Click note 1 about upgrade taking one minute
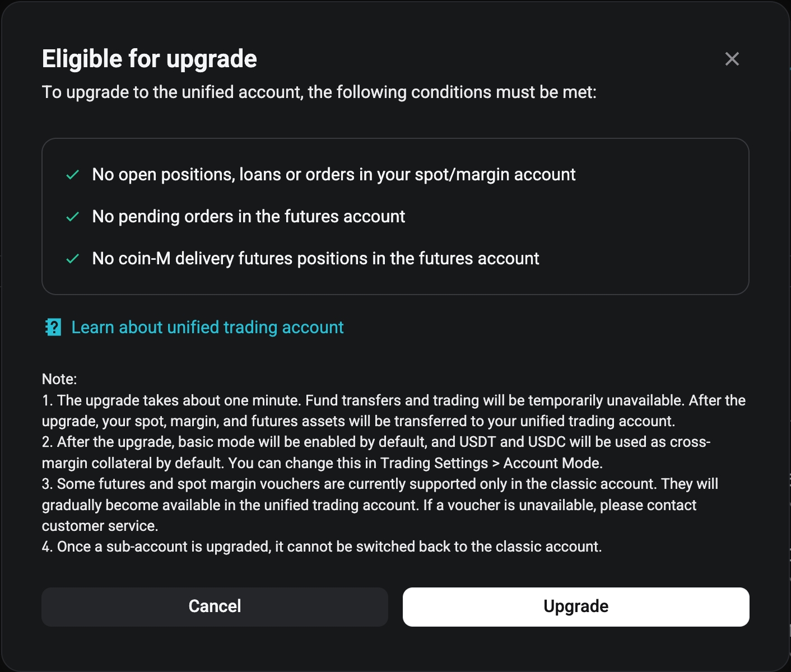The image size is (791, 672). click(x=394, y=410)
